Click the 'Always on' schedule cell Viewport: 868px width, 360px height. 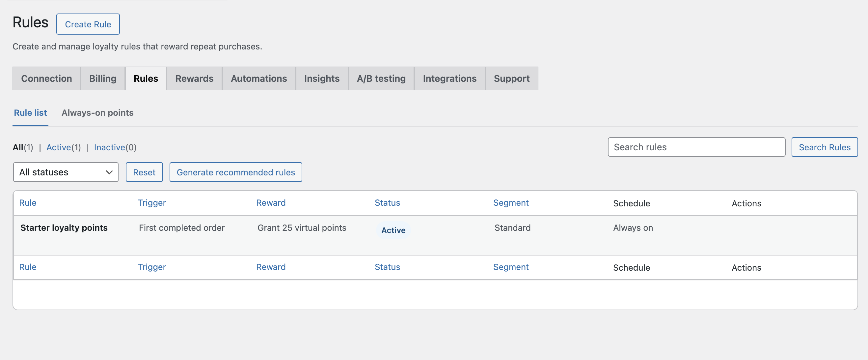[x=633, y=228]
